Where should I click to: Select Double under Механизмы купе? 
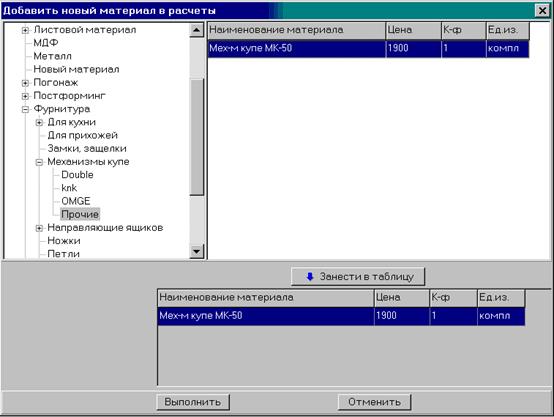77,175
